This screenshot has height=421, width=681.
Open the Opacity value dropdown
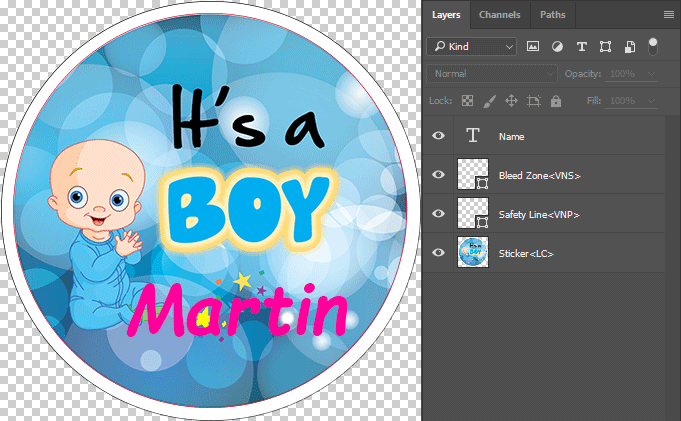[x=651, y=74]
